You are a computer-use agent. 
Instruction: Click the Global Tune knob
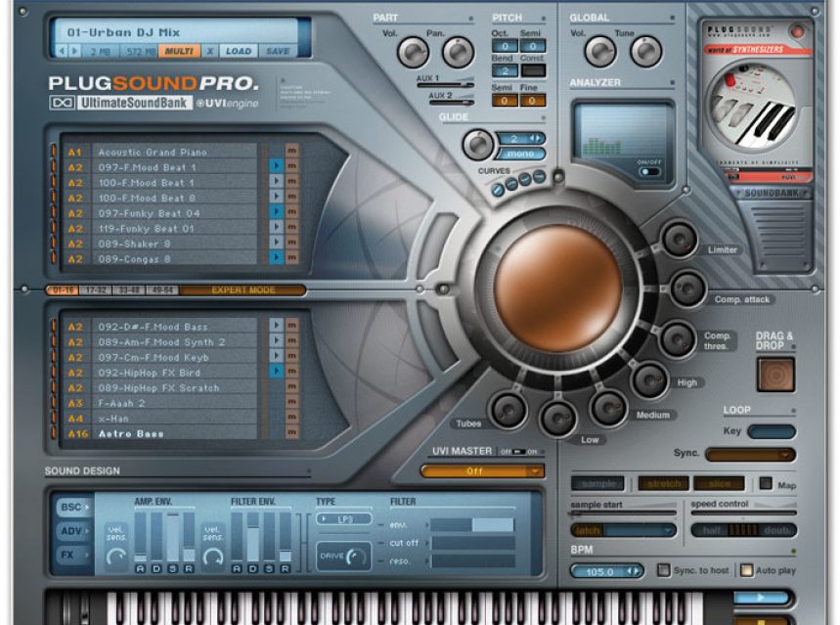(x=646, y=53)
